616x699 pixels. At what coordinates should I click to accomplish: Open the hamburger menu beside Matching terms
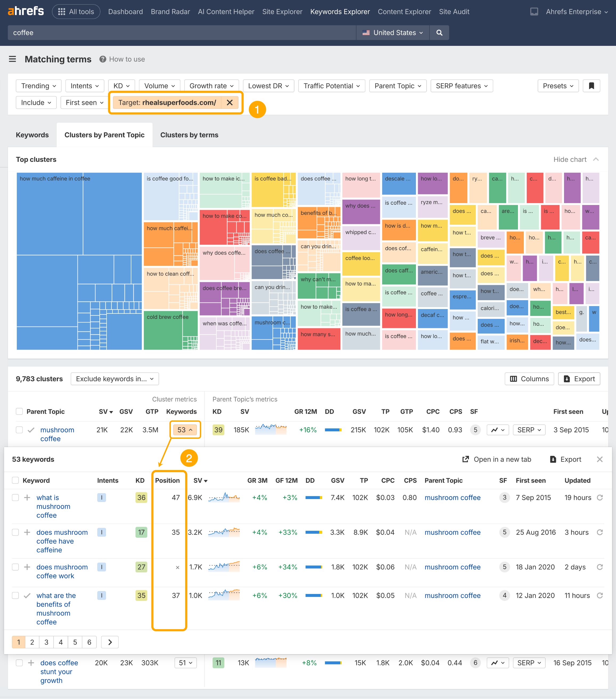pyautogui.click(x=12, y=59)
